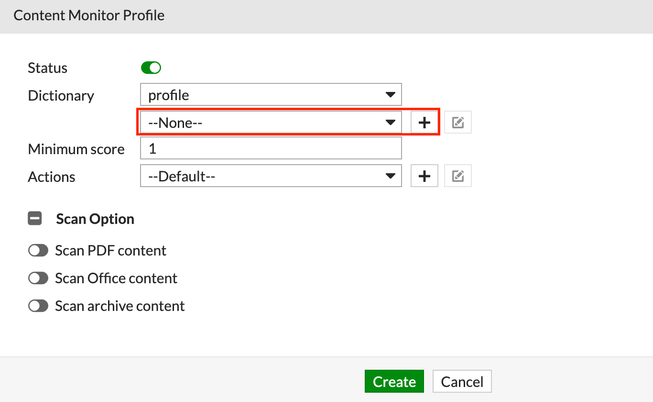Open the Dictionary profile dropdown
Image resolution: width=653 pixels, height=402 pixels.
tap(270, 95)
